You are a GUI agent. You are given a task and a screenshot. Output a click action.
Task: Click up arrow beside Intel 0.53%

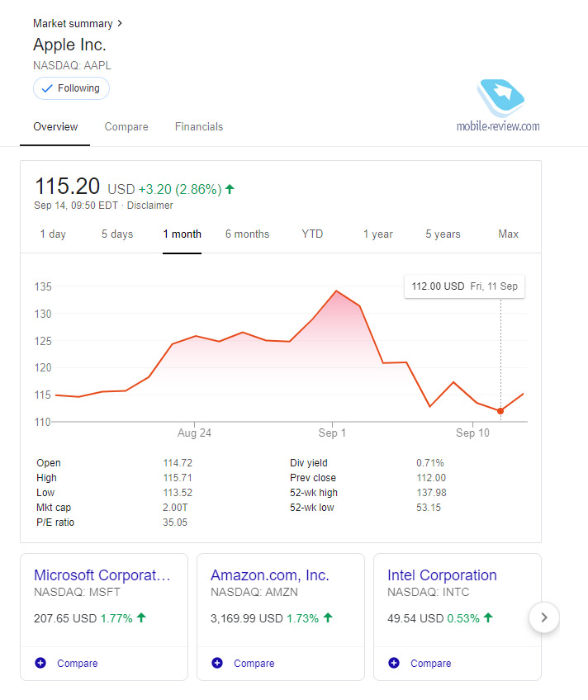[x=488, y=617]
